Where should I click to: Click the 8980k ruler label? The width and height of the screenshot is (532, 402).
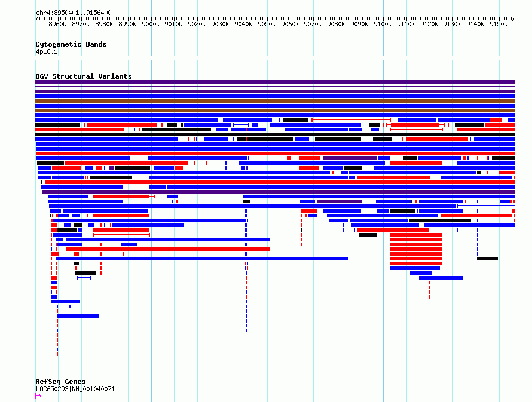104,24
